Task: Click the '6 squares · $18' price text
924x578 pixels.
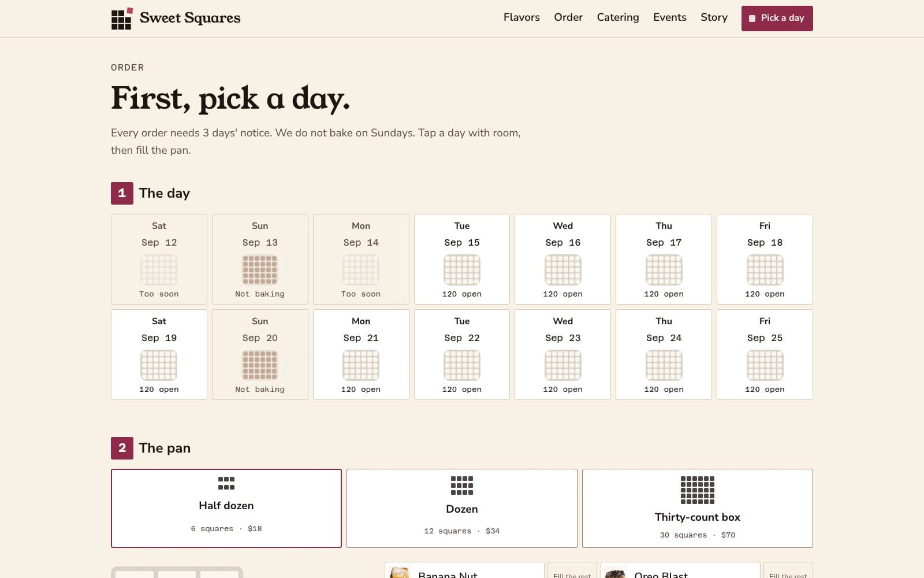Action: 226,529
